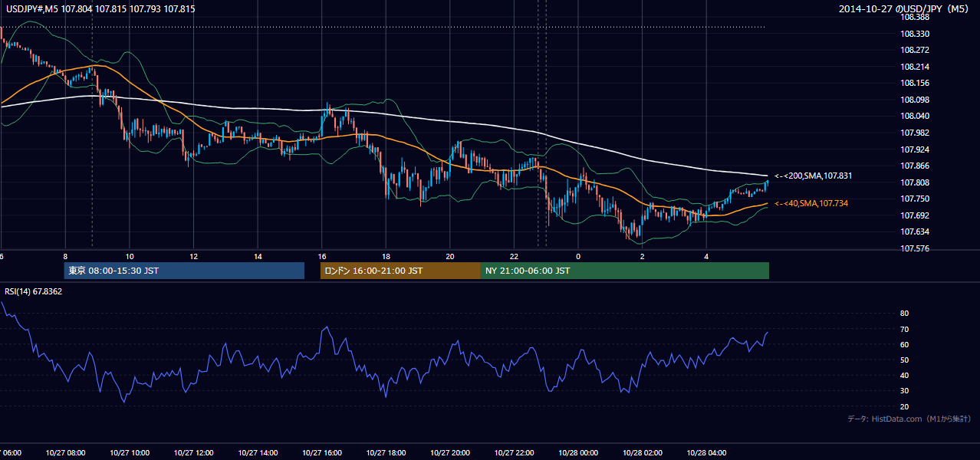This screenshot has width=980, height=460.
Task: Click price axis value 107.576
Action: click(915, 248)
